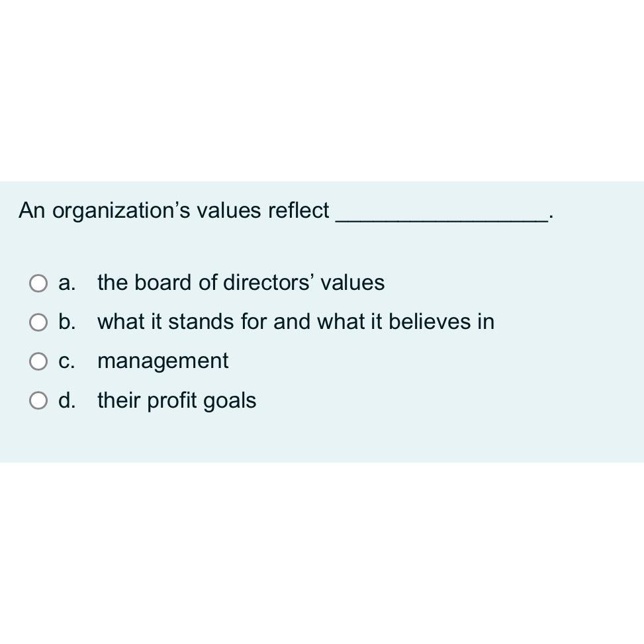Click the option label 'd.'
644x644 pixels.
click(66, 400)
